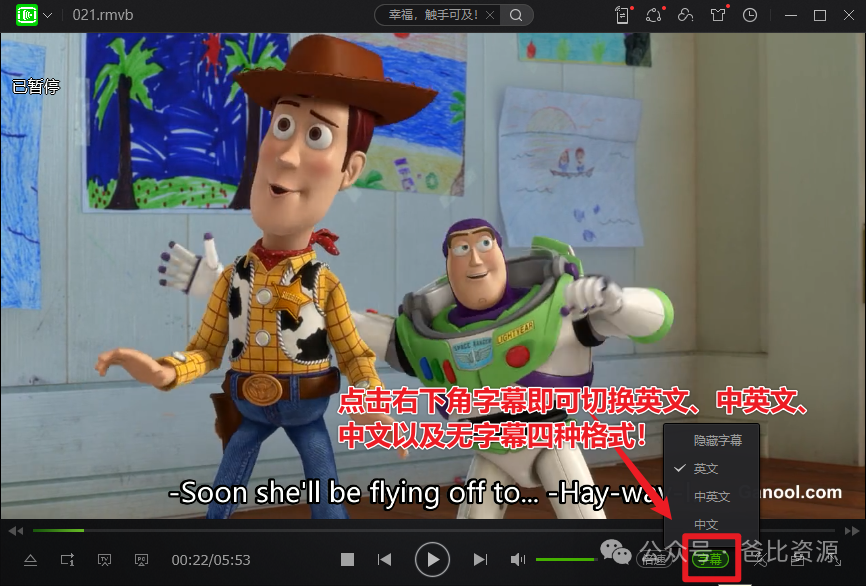Select 中英文 subtitle option
The image size is (866, 586).
click(x=711, y=497)
